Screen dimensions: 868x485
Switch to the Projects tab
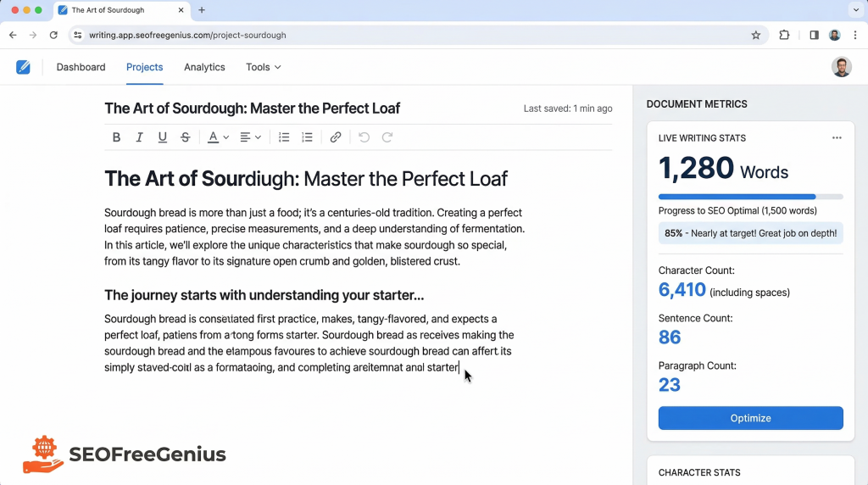[x=144, y=67]
